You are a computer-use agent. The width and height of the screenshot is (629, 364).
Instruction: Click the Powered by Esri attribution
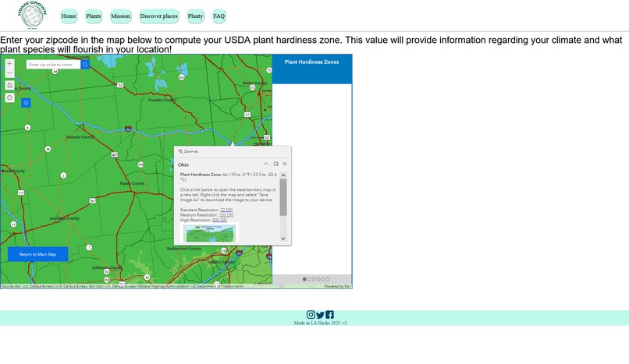(337, 286)
